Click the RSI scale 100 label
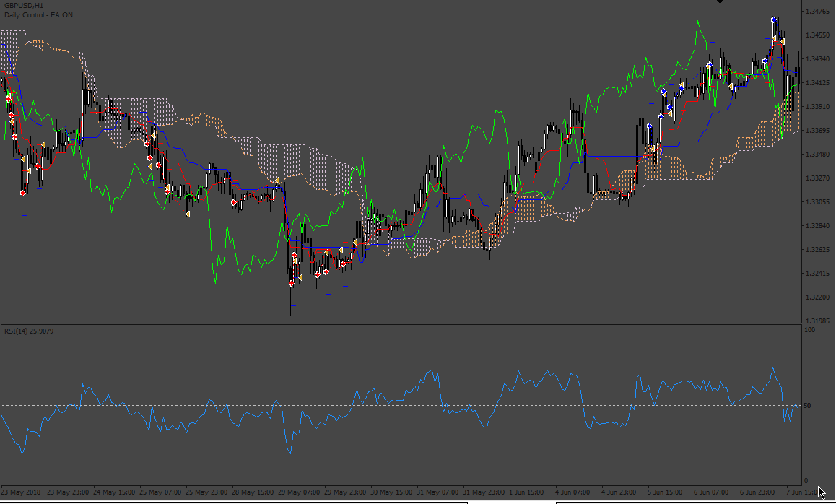Image resolution: width=836 pixels, height=504 pixels. 809,330
